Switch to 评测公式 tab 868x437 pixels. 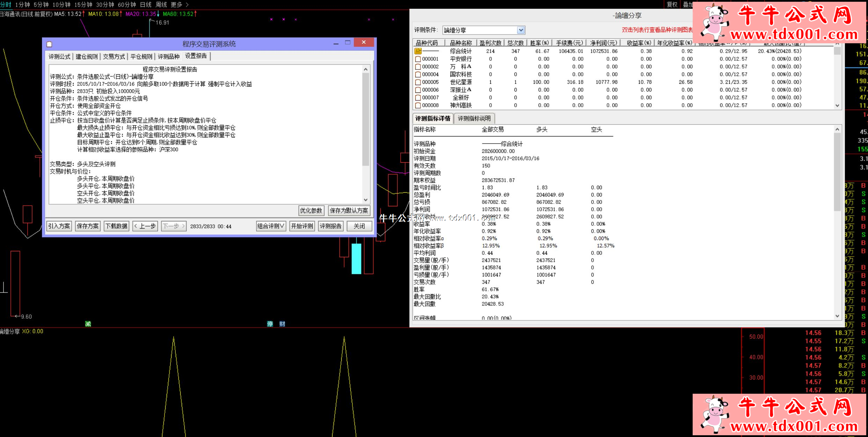(59, 57)
